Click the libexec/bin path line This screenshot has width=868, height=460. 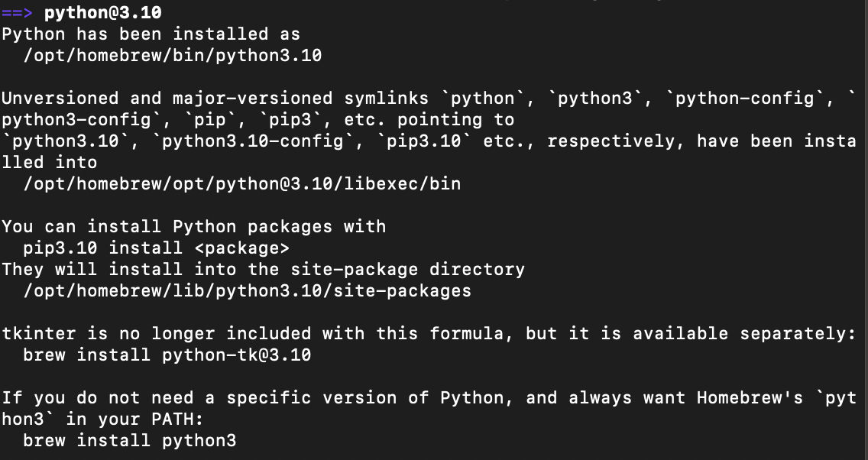(x=242, y=184)
